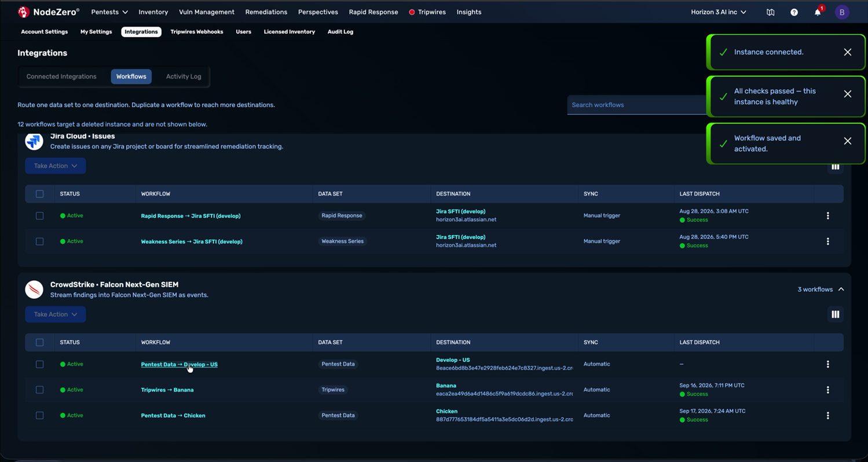Image resolution: width=868 pixels, height=462 pixels.
Task: Check the Rapid Response workflow row
Action: tap(39, 215)
